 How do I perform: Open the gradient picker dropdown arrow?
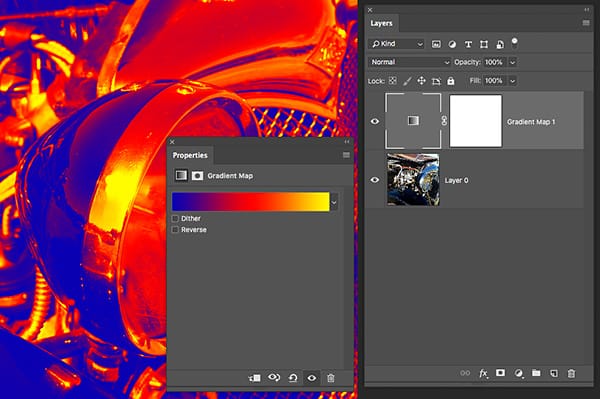coord(334,202)
